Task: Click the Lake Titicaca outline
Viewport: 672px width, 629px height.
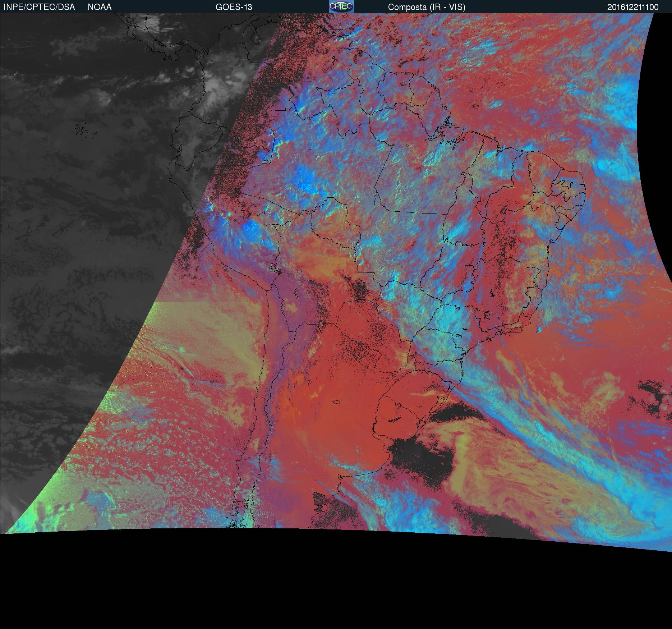Action: click(x=275, y=268)
